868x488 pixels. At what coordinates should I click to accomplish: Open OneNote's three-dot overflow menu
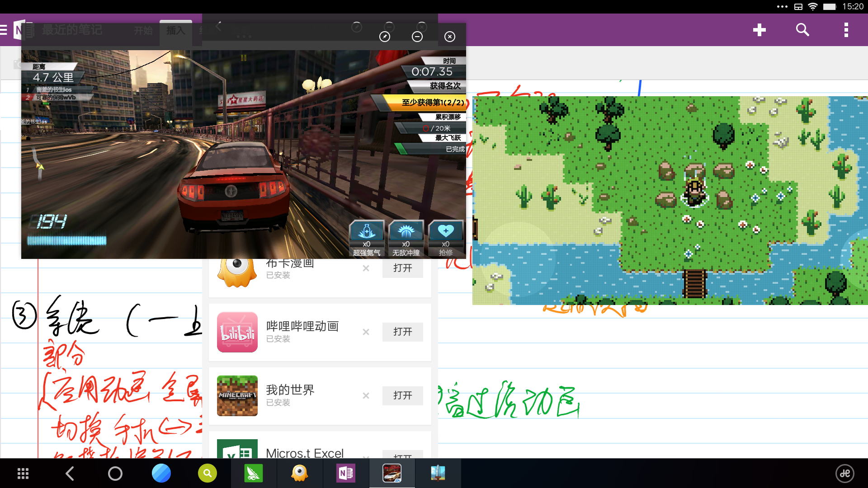[x=846, y=30]
